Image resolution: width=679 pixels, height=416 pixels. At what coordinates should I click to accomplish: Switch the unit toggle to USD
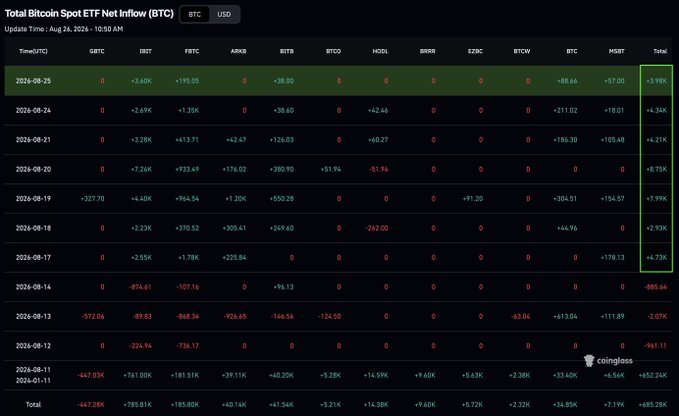pyautogui.click(x=224, y=14)
